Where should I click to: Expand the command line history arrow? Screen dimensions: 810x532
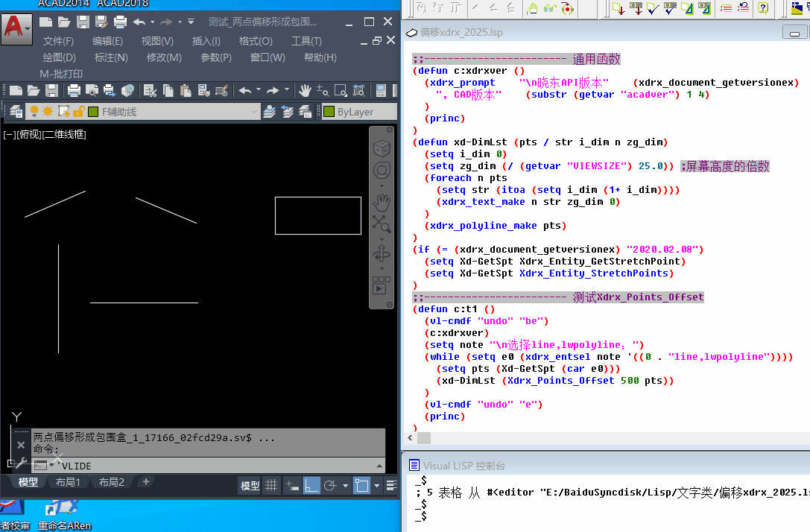pyautogui.click(x=379, y=466)
